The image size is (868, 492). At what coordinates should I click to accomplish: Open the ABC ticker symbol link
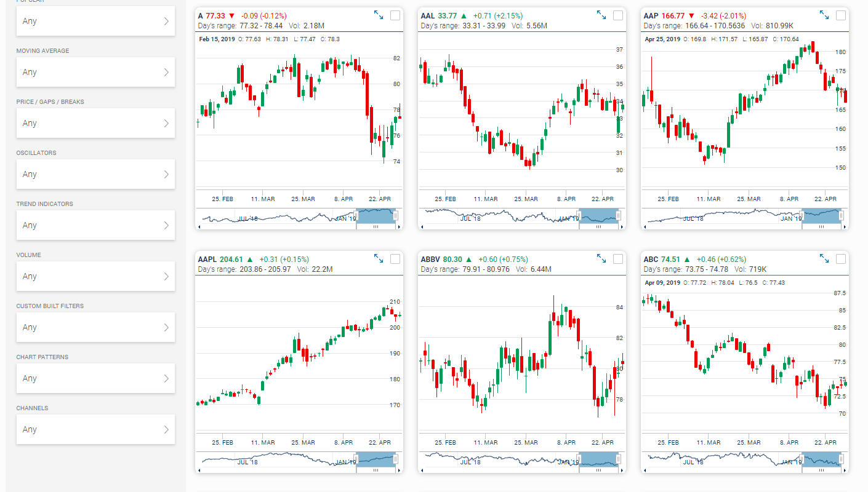[651, 260]
